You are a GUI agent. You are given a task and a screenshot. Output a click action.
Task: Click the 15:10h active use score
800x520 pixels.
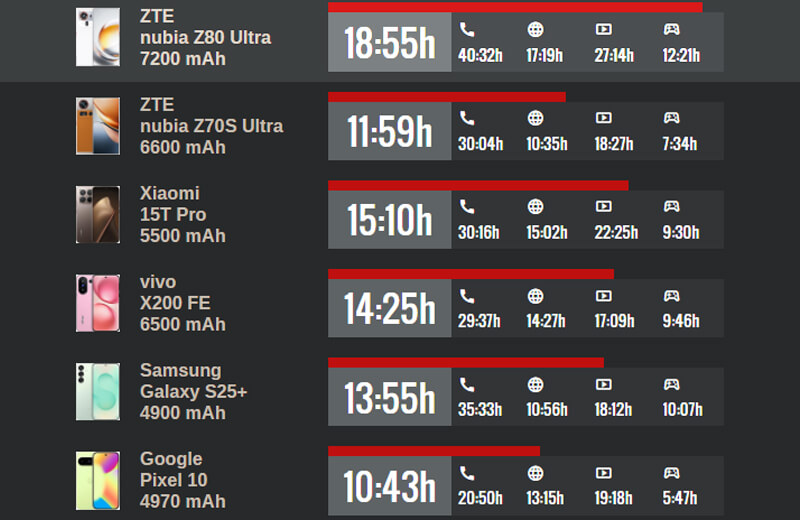click(x=390, y=220)
